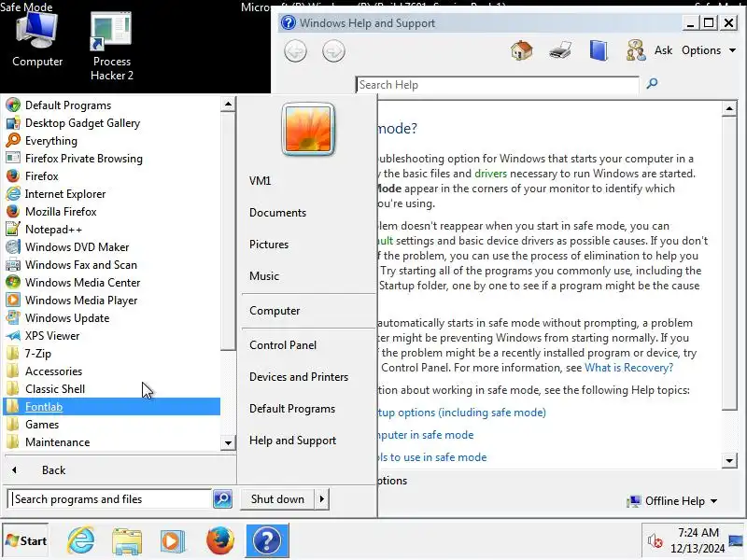Launch Desktop Gadget Gallery

(x=112, y=123)
